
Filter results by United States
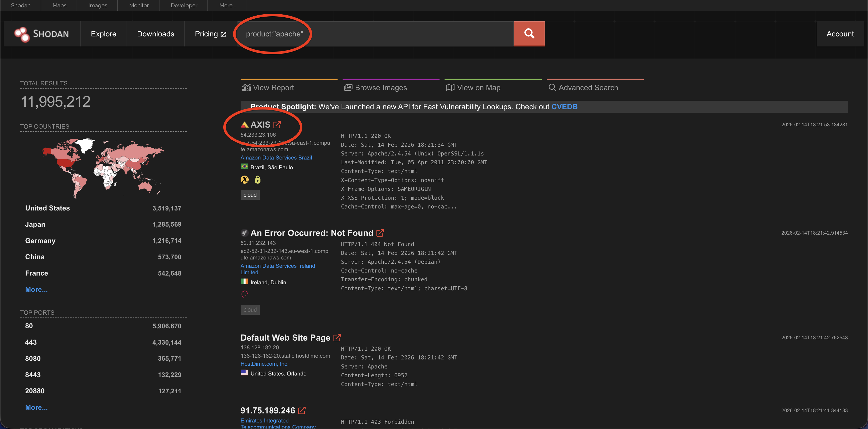pyautogui.click(x=47, y=208)
